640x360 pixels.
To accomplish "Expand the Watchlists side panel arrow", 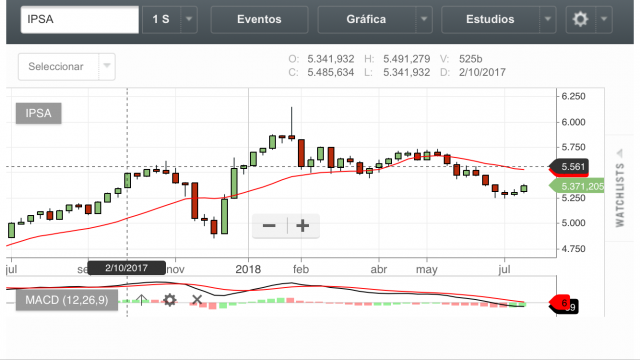I will click(x=620, y=153).
